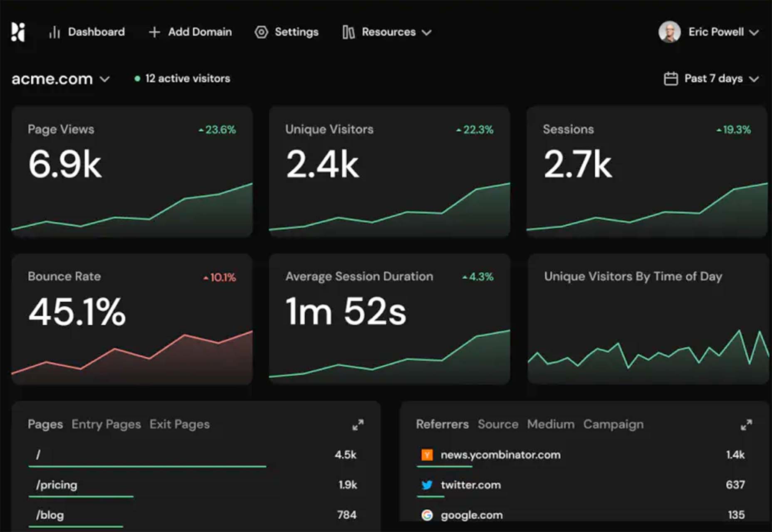Open the Past 7 days range chevron
The height and width of the screenshot is (532, 772).
754,79
